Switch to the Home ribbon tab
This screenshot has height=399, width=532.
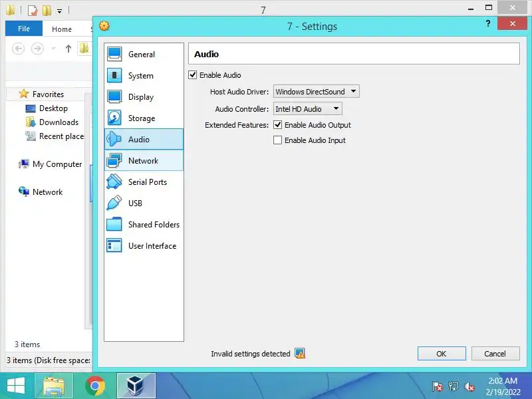click(x=62, y=29)
